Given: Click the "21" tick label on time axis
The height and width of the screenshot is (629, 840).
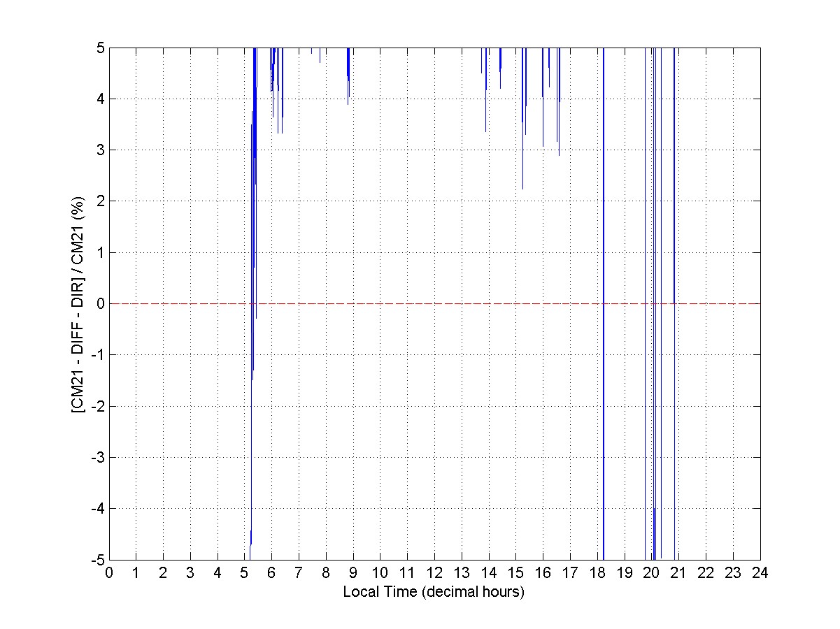Looking at the screenshot, I should 678,572.
